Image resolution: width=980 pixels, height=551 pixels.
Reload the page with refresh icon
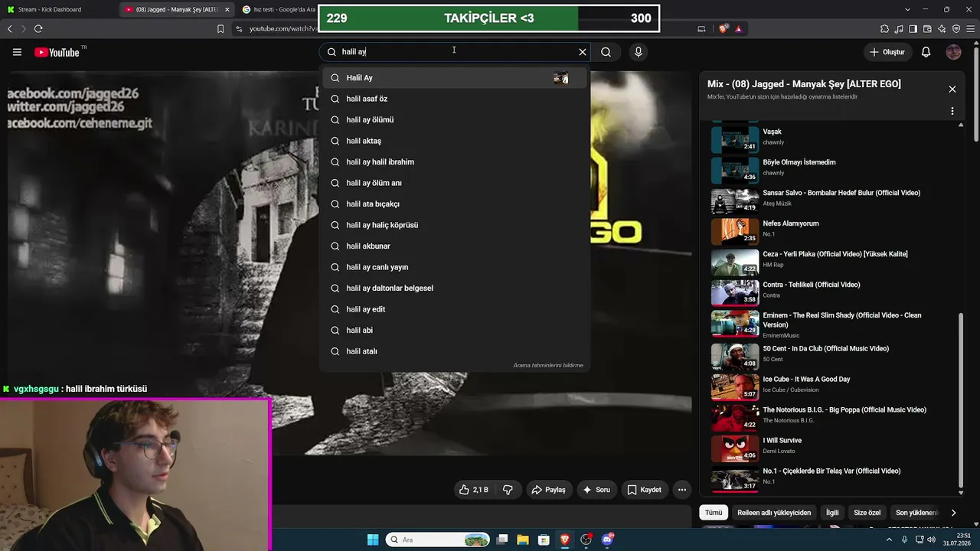click(x=38, y=28)
